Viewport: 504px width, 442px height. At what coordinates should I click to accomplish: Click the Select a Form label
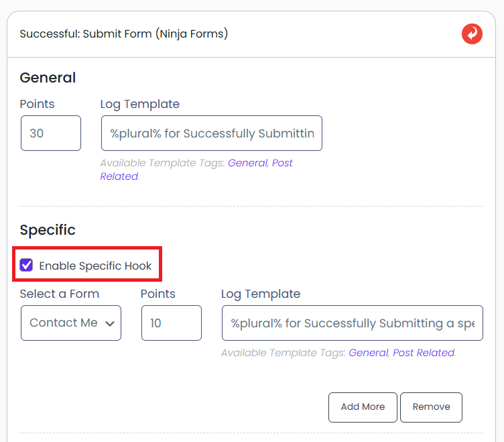pyautogui.click(x=60, y=294)
